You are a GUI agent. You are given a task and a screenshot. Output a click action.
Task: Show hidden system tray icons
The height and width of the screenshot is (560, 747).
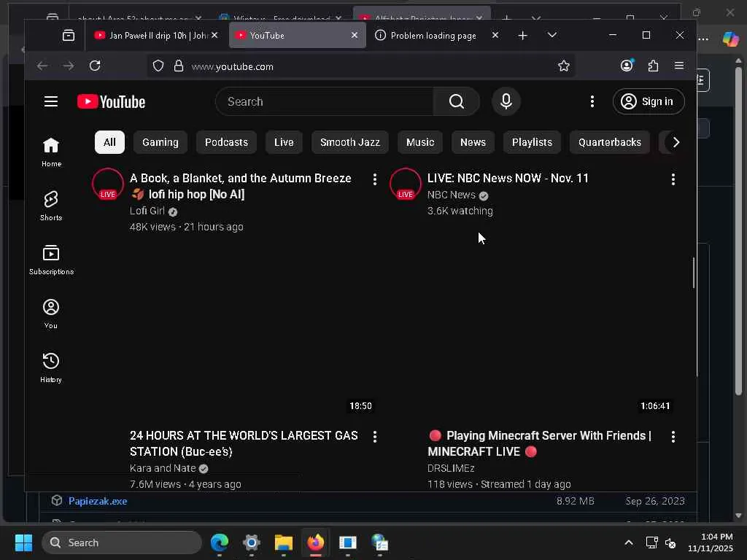pyautogui.click(x=629, y=542)
